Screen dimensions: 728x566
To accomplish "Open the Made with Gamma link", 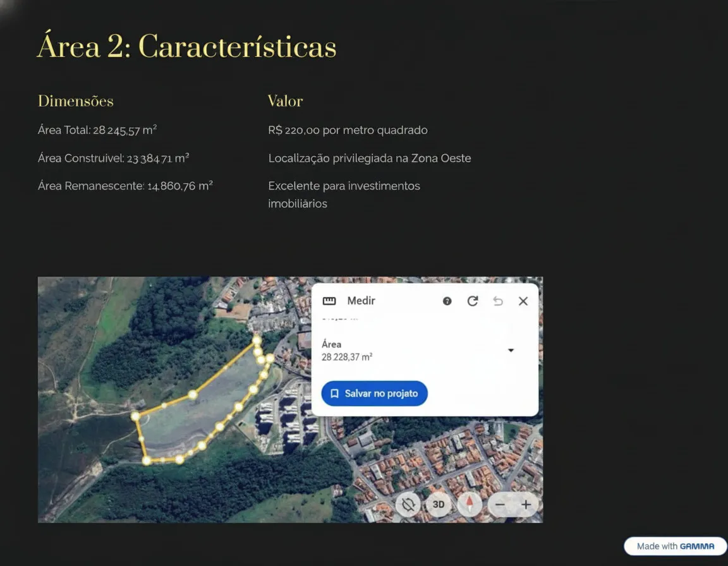I will tap(676, 546).
